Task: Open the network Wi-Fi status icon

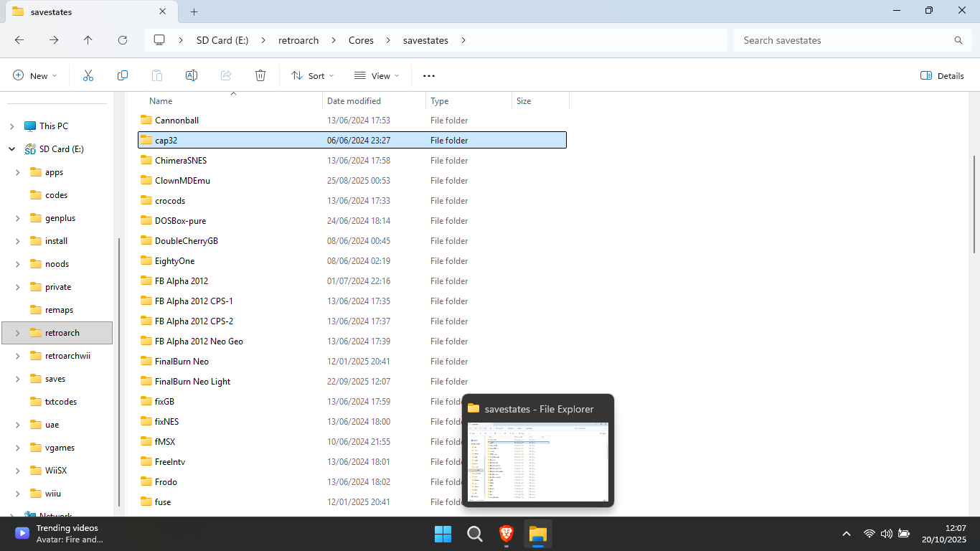Action: 870,534
